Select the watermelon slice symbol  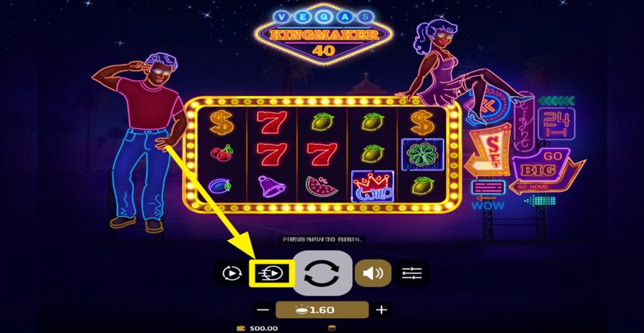click(x=321, y=185)
